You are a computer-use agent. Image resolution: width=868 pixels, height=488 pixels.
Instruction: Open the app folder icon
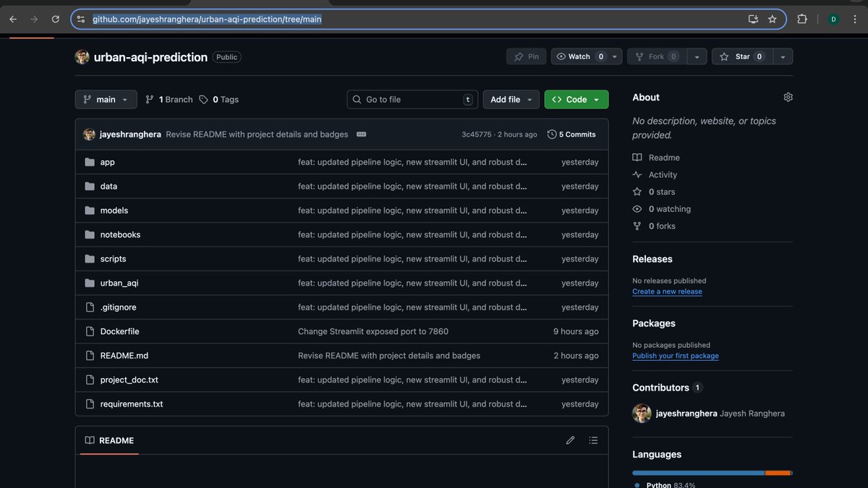pos(90,162)
